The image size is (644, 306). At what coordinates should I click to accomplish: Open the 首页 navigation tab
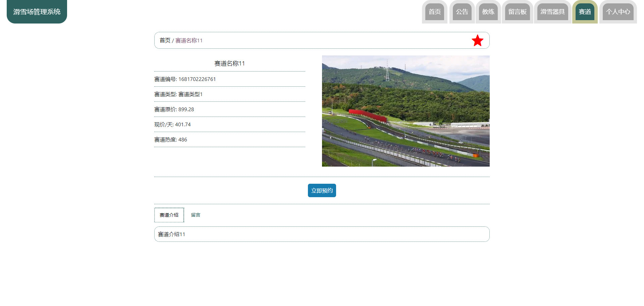435,12
